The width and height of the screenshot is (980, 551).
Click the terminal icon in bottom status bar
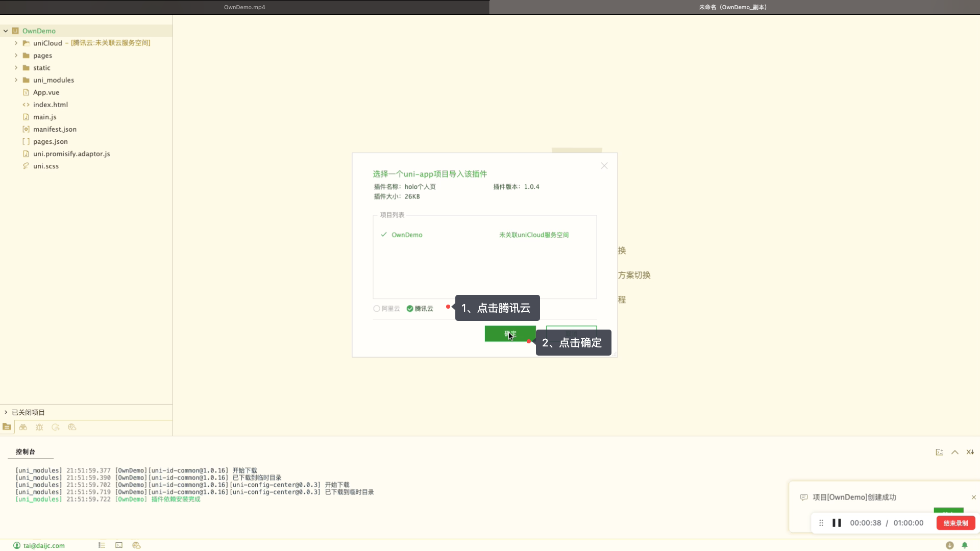pos(119,545)
